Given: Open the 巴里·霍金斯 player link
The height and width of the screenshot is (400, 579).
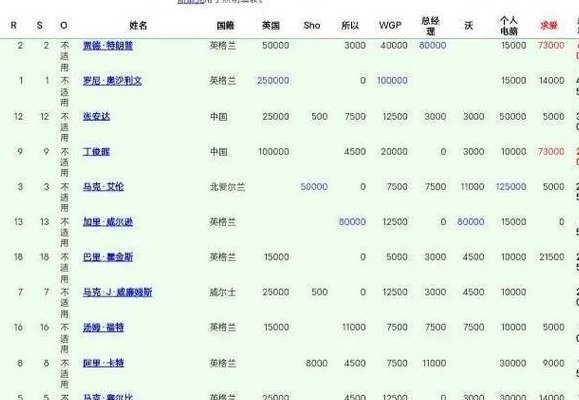Looking at the screenshot, I should click(x=108, y=257).
